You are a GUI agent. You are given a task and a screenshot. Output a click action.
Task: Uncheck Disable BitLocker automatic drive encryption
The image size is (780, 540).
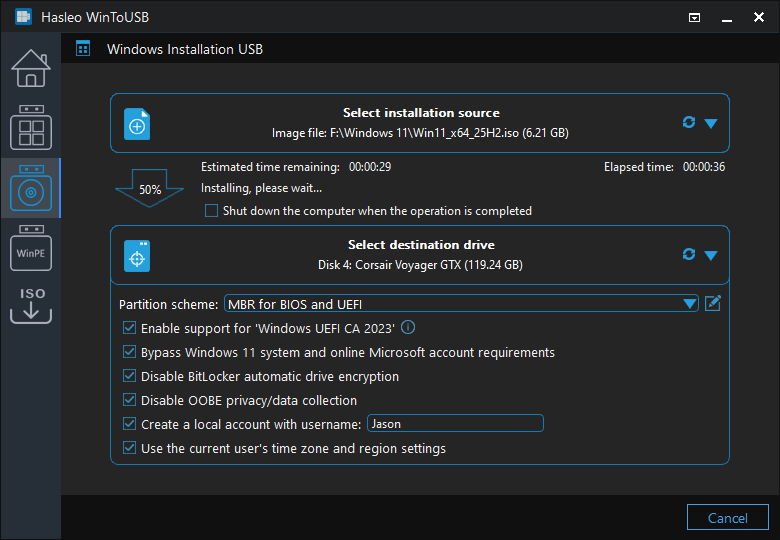coord(129,376)
